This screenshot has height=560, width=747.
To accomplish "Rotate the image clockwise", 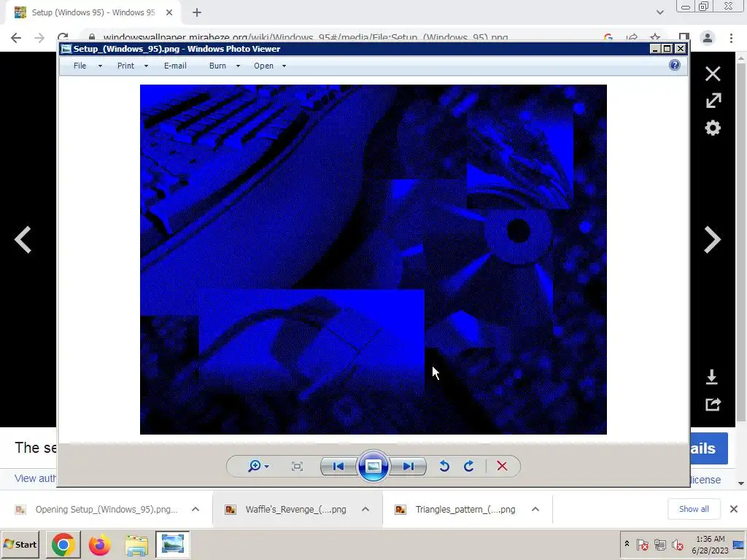I will (x=469, y=466).
